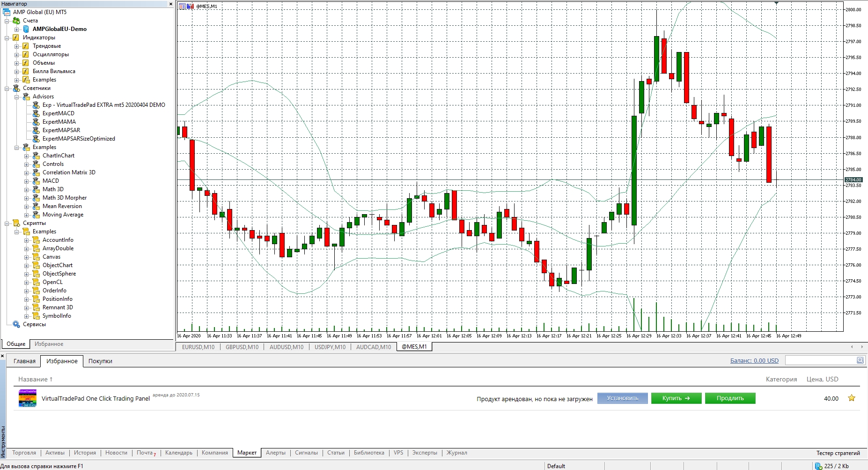Open the Покупки tab in Market
Viewport: 868px width, 470px height.
click(x=100, y=361)
